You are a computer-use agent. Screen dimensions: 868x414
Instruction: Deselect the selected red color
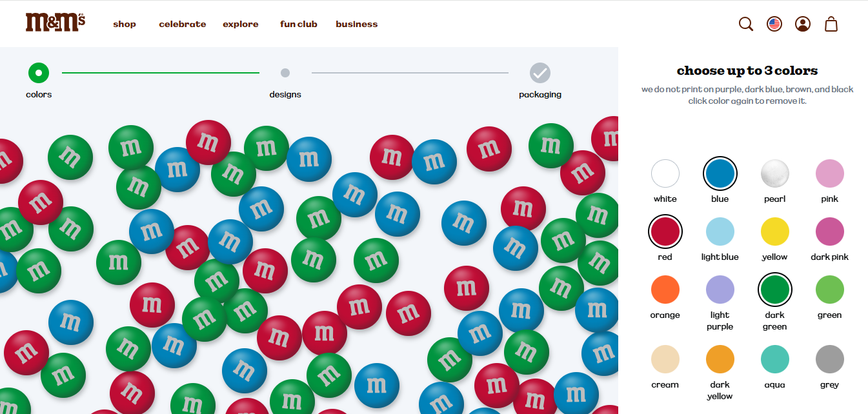click(665, 232)
